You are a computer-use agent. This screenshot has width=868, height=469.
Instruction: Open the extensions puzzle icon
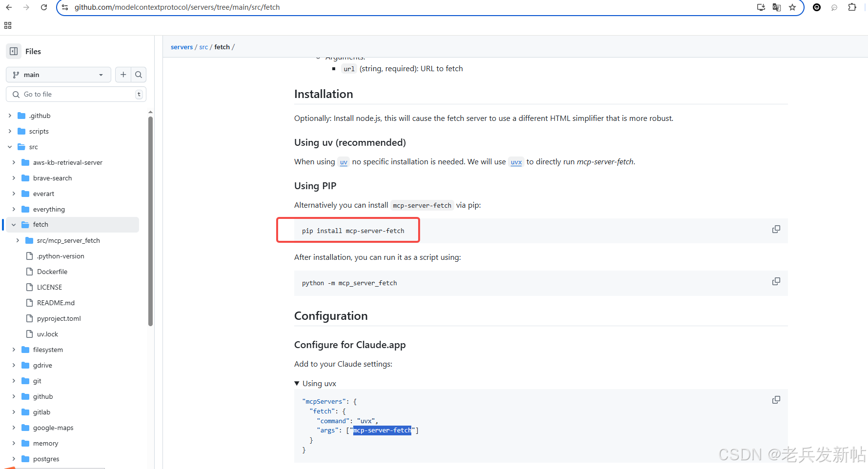click(852, 7)
